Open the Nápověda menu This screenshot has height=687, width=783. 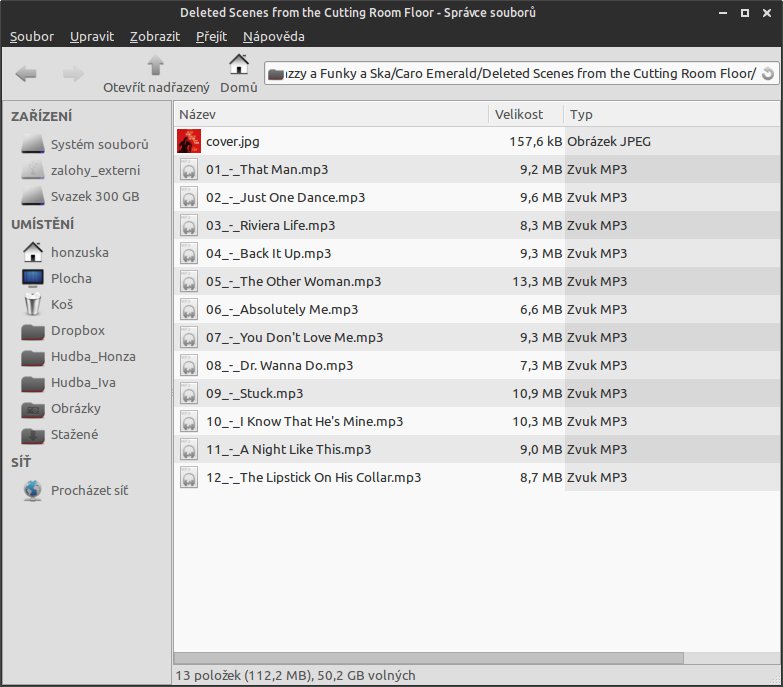(x=274, y=36)
